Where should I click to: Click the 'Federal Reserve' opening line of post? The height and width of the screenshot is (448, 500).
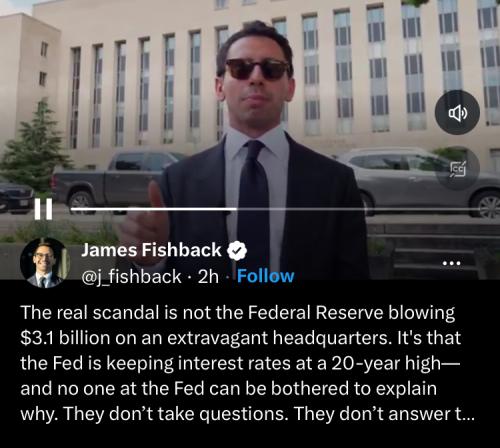pyautogui.click(x=237, y=313)
